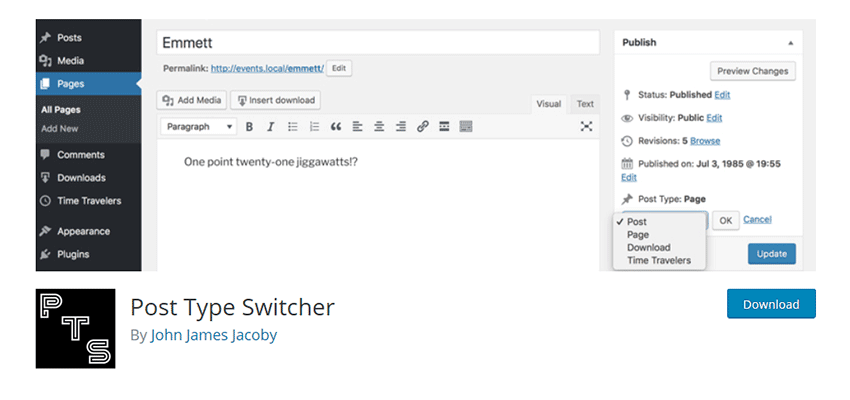The width and height of the screenshot is (850, 400).
Task: Enable distraction-free fullscreen mode
Action: pos(586,127)
